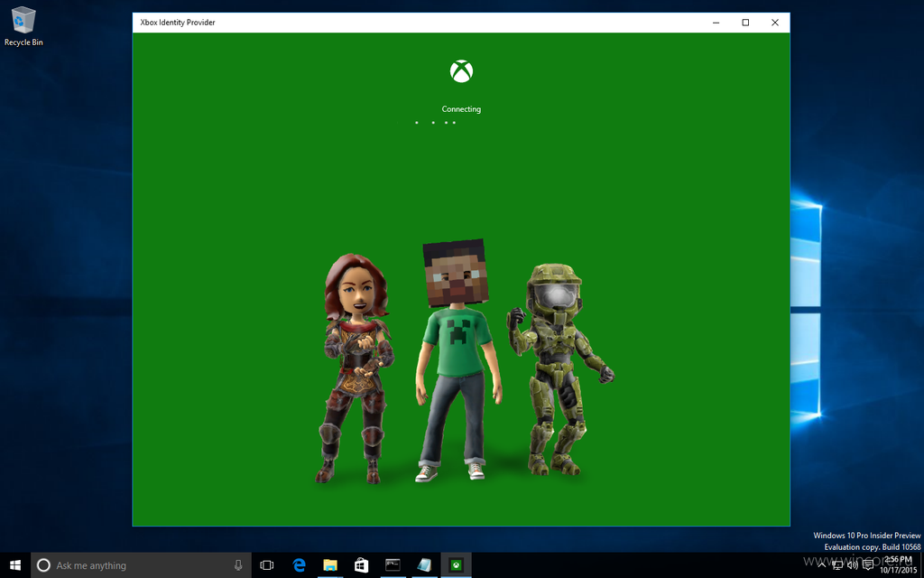
Task: Close the Xbox Identity Provider window
Action: tap(775, 23)
